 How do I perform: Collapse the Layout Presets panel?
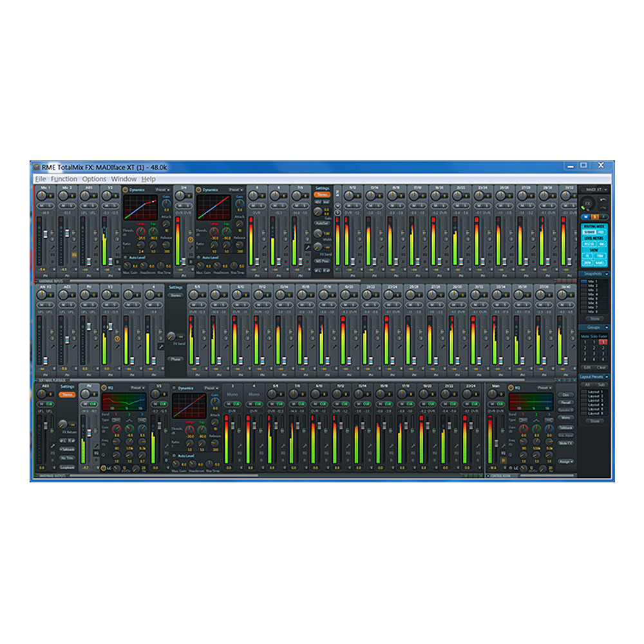coord(607,377)
